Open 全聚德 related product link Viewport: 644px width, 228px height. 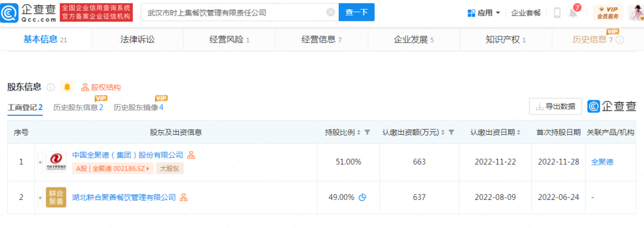click(602, 162)
